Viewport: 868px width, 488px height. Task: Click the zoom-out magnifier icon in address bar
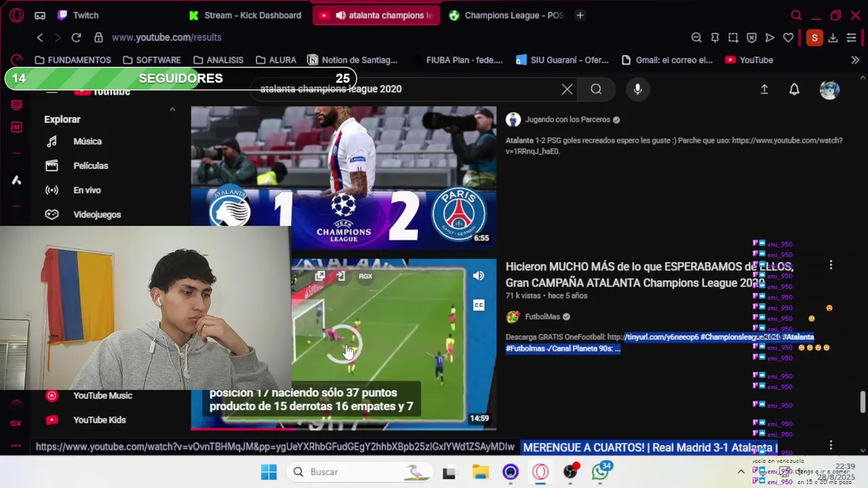click(x=696, y=38)
